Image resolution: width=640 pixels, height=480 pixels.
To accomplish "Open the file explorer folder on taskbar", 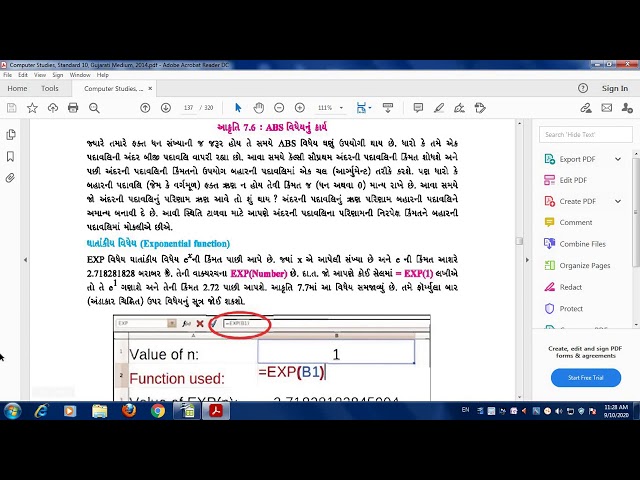I will (100, 411).
